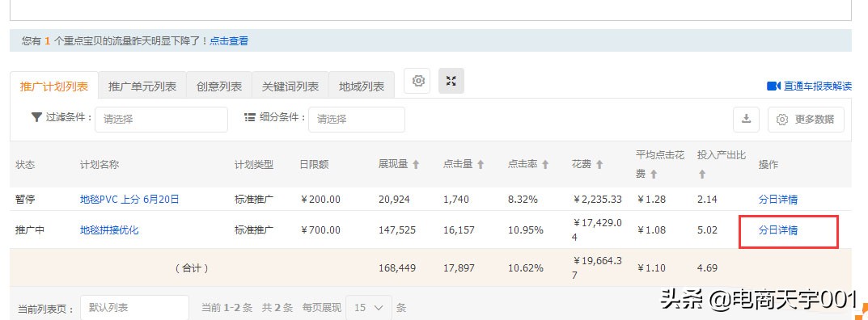Open plan 地毯拼接优化

(109, 230)
